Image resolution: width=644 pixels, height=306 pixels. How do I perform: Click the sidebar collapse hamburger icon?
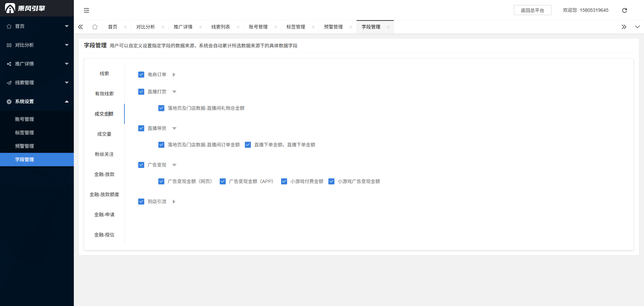[x=87, y=10]
